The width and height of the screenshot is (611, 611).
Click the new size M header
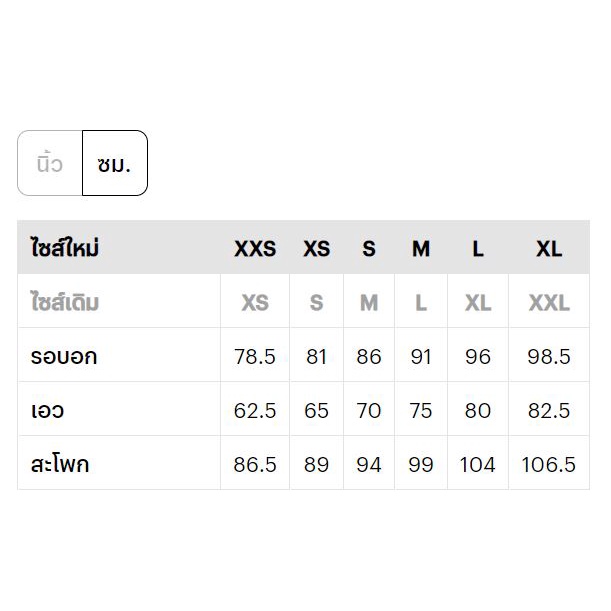coord(421,249)
